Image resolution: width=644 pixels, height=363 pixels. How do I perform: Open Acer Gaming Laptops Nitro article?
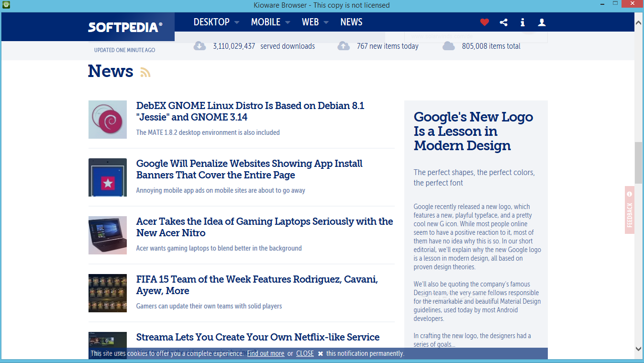[x=265, y=227]
